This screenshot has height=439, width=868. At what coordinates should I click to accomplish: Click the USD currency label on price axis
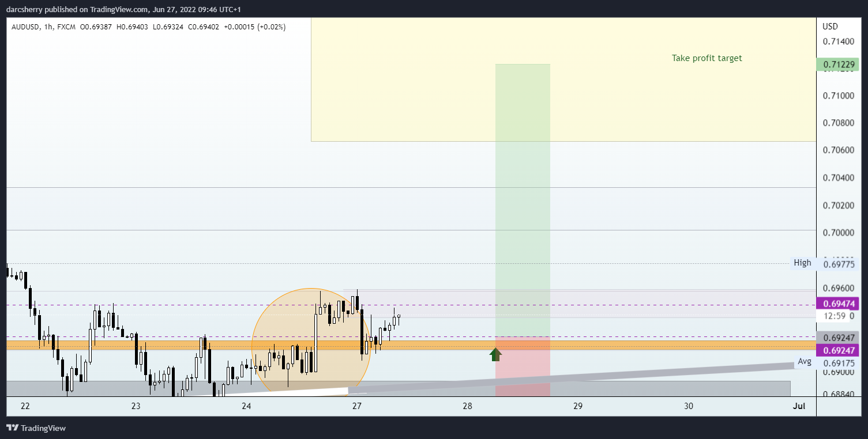coord(831,27)
